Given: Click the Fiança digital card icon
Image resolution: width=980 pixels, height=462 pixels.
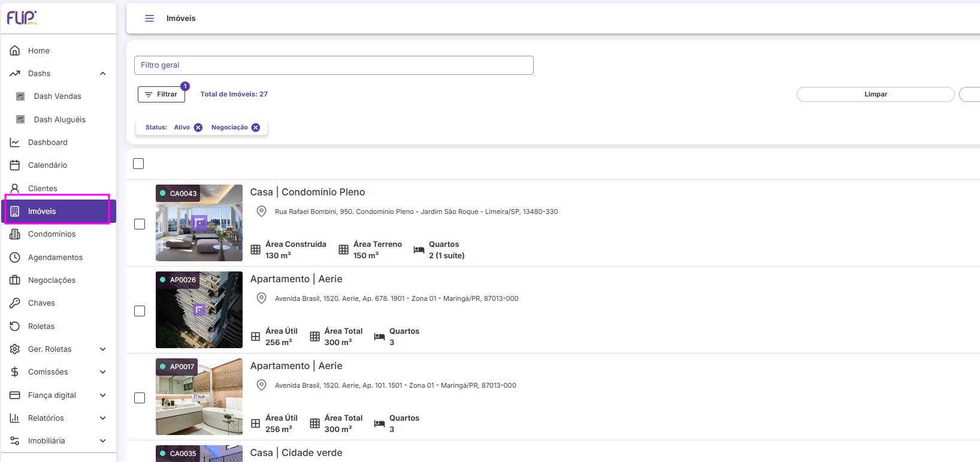Looking at the screenshot, I should point(15,395).
